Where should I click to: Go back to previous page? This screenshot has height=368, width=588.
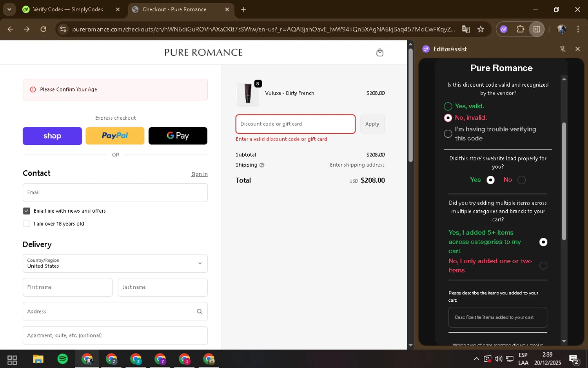(x=11, y=29)
